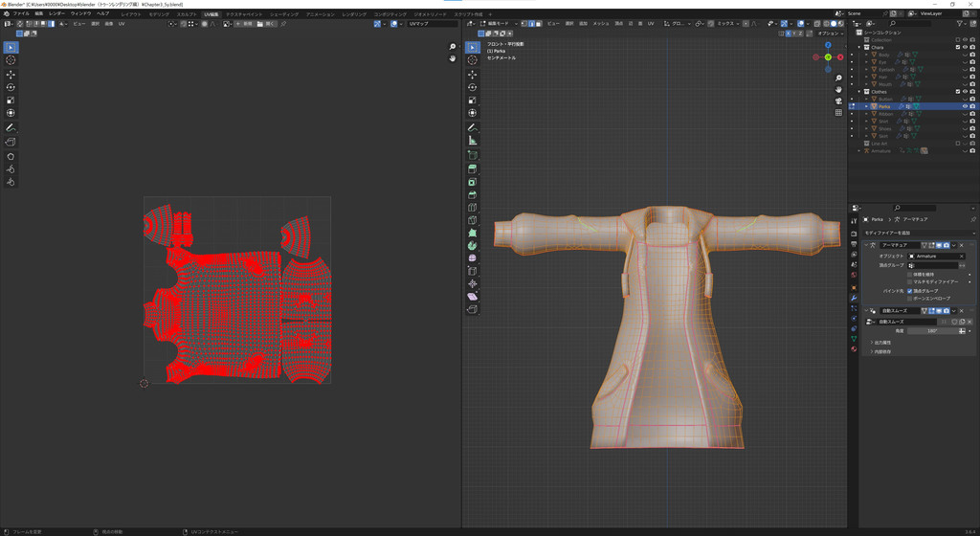Screen dimensions: 980x536
Task: Click the zoom magnifier icon in UV editor
Action: 453,47
